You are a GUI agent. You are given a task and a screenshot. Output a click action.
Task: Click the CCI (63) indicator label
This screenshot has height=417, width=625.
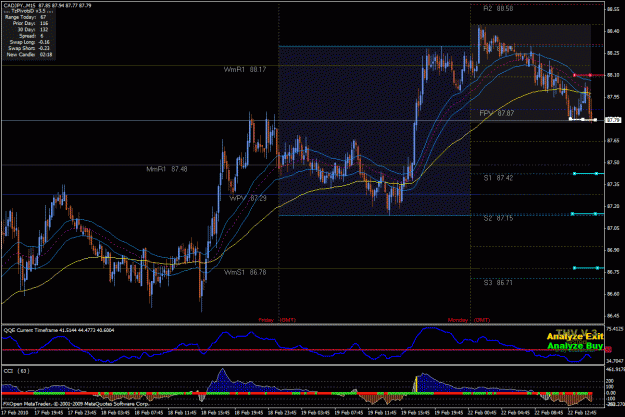coord(16,371)
